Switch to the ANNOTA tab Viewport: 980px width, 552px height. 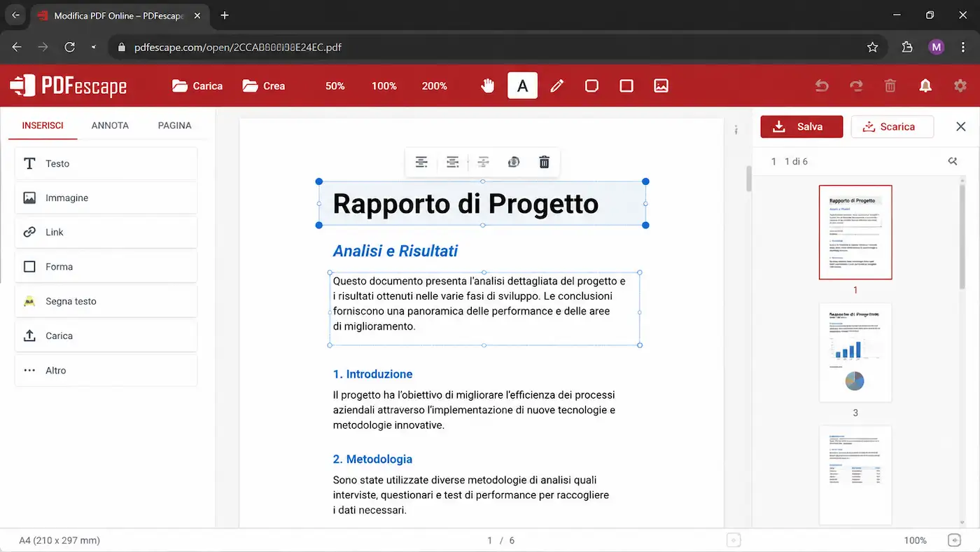click(x=110, y=125)
